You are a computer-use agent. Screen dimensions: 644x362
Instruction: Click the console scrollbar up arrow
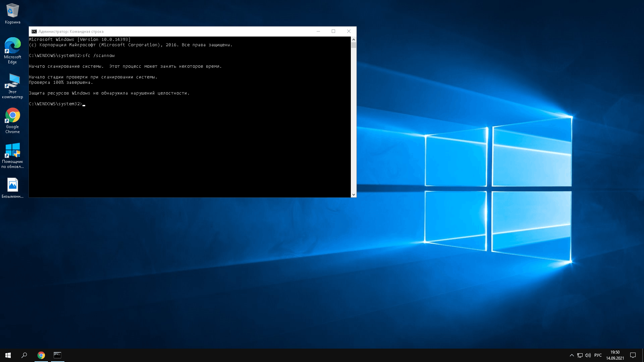tap(354, 39)
